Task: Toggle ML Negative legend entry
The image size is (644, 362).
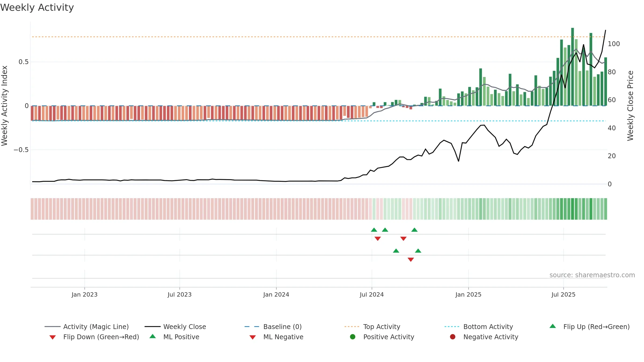Action: [276, 337]
